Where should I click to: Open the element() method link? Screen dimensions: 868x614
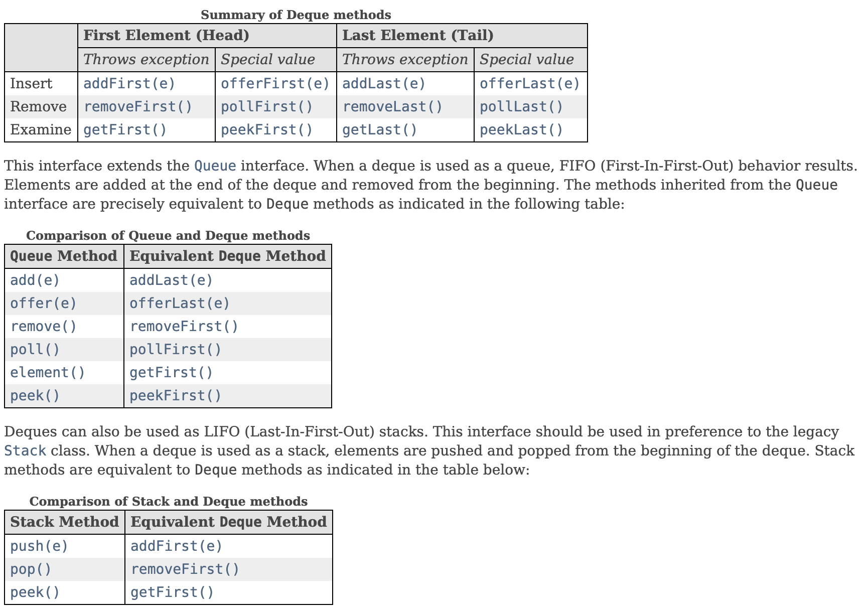click(x=48, y=373)
